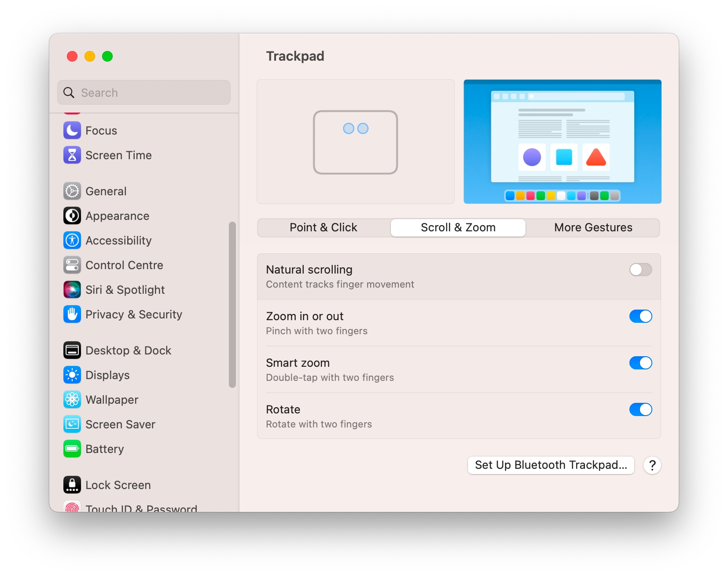The width and height of the screenshot is (728, 577).
Task: Switch to the Point & Click tab
Action: (x=324, y=227)
